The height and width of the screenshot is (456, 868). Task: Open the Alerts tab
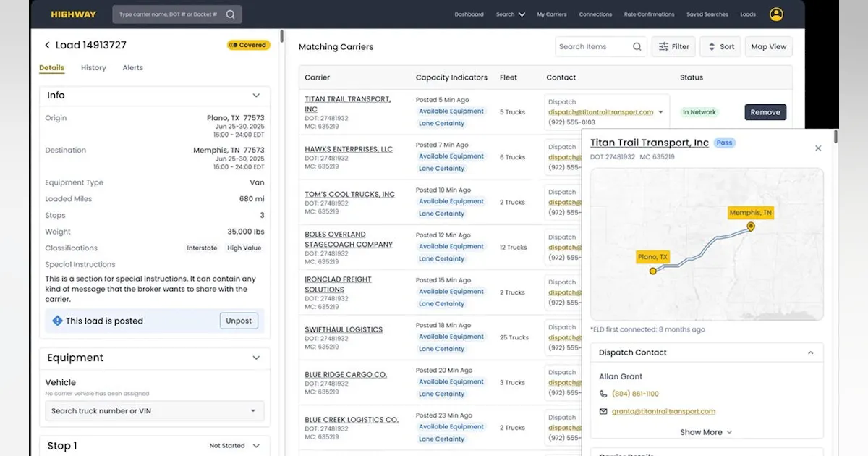click(132, 68)
